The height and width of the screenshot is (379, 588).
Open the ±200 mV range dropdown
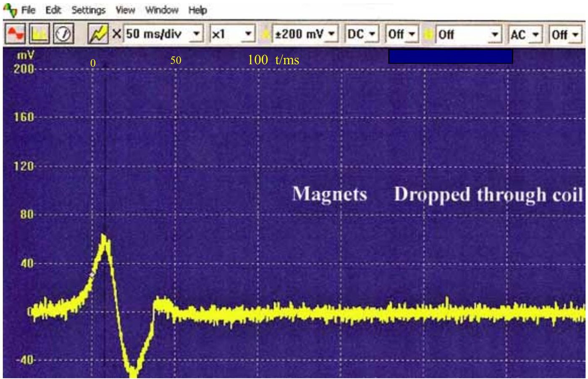(305, 34)
